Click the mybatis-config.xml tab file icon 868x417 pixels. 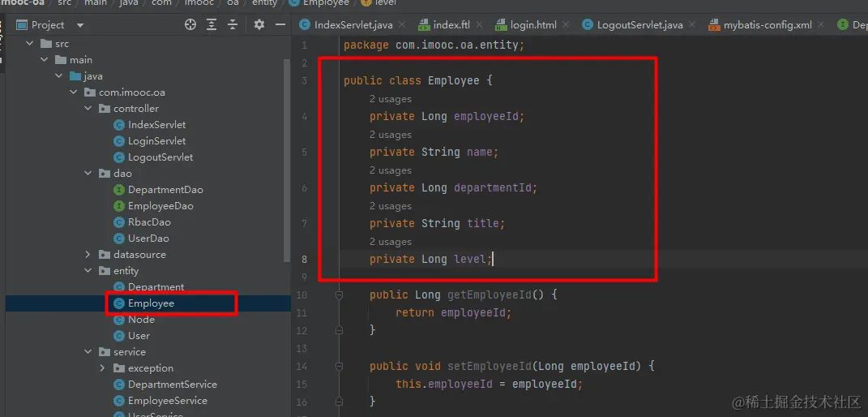coord(713,25)
